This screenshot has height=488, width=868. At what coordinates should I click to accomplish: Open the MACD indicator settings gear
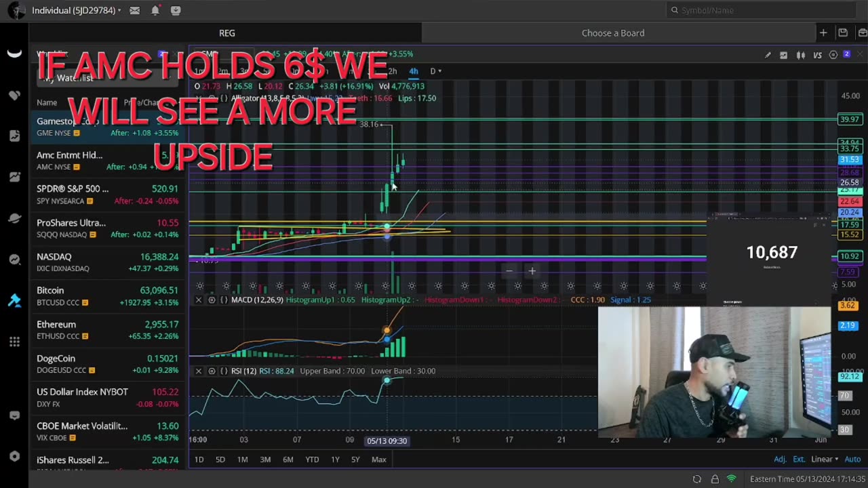click(212, 300)
